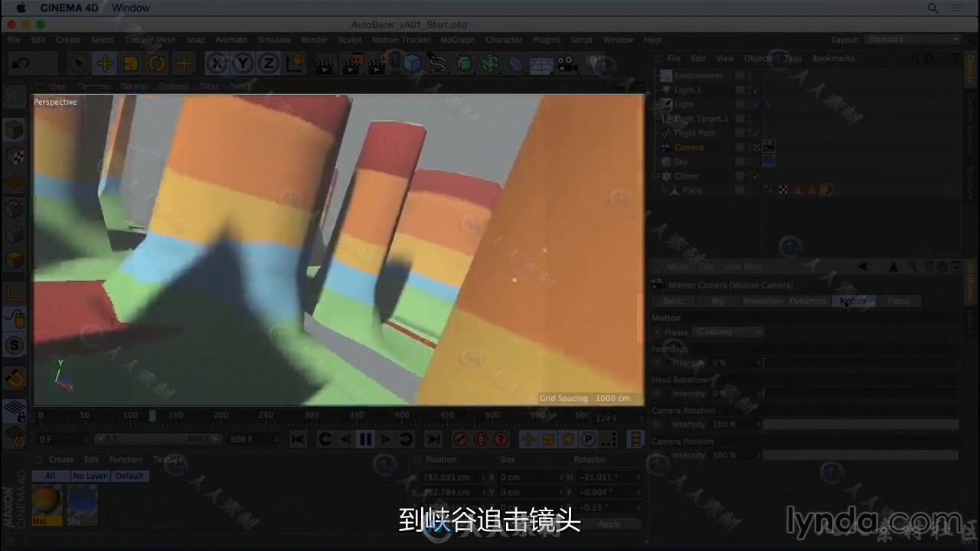This screenshot has width=980, height=551.
Task: Select the Live Selection arrow tool
Action: point(78,64)
